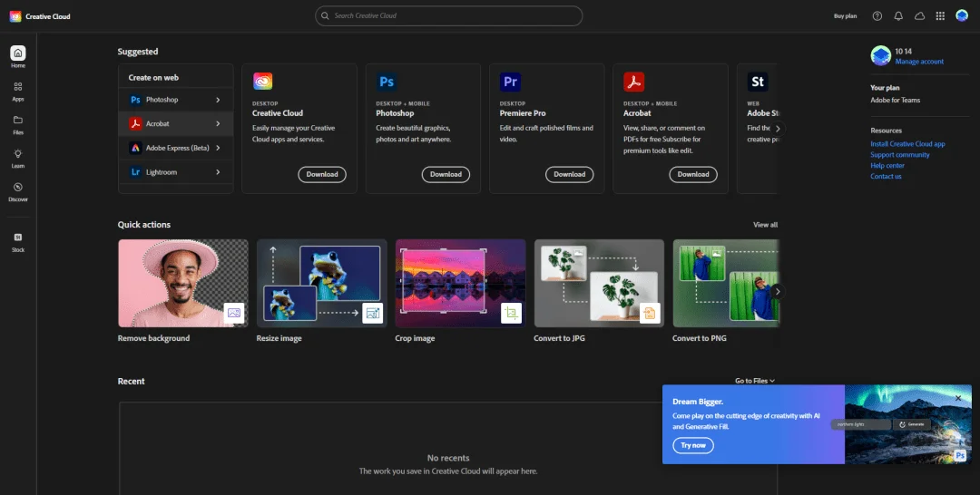Show more quick actions with arrow

pyautogui.click(x=778, y=292)
